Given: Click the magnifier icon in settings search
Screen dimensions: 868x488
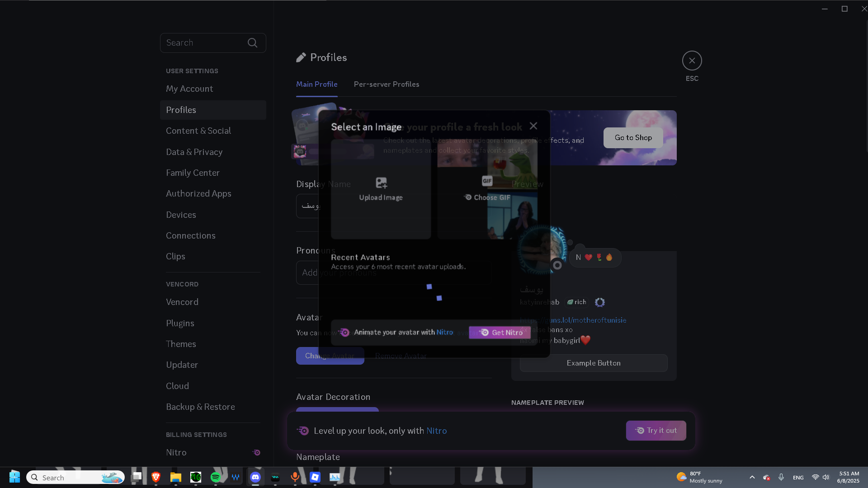Looking at the screenshot, I should coord(252,43).
